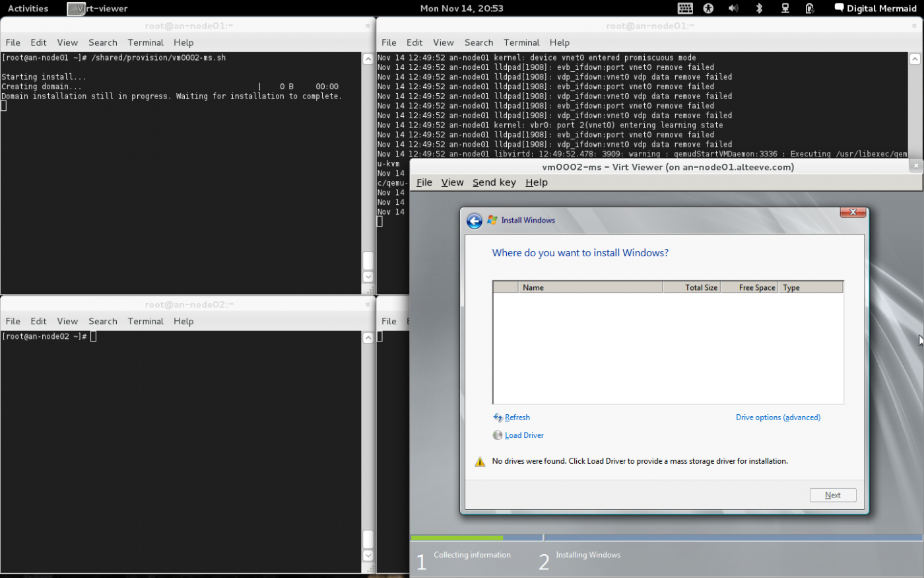Open the accessibility menu icon
This screenshot has width=924, height=578.
708,9
